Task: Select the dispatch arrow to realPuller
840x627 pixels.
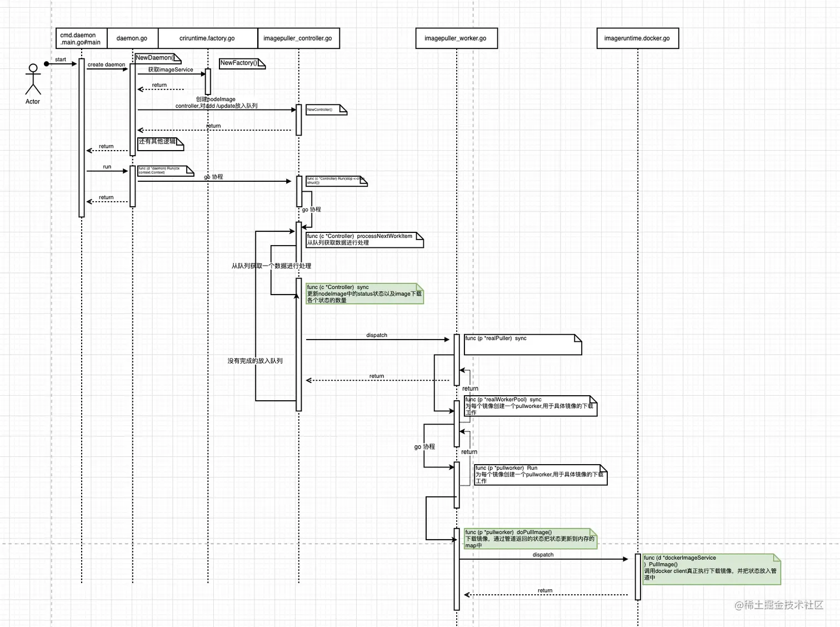Action: point(377,339)
